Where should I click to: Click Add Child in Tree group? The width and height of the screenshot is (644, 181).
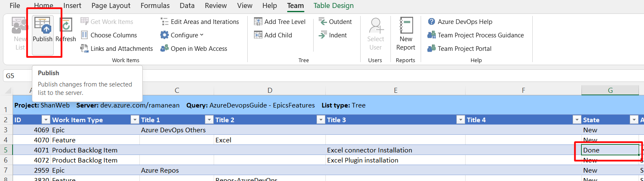pyautogui.click(x=273, y=35)
